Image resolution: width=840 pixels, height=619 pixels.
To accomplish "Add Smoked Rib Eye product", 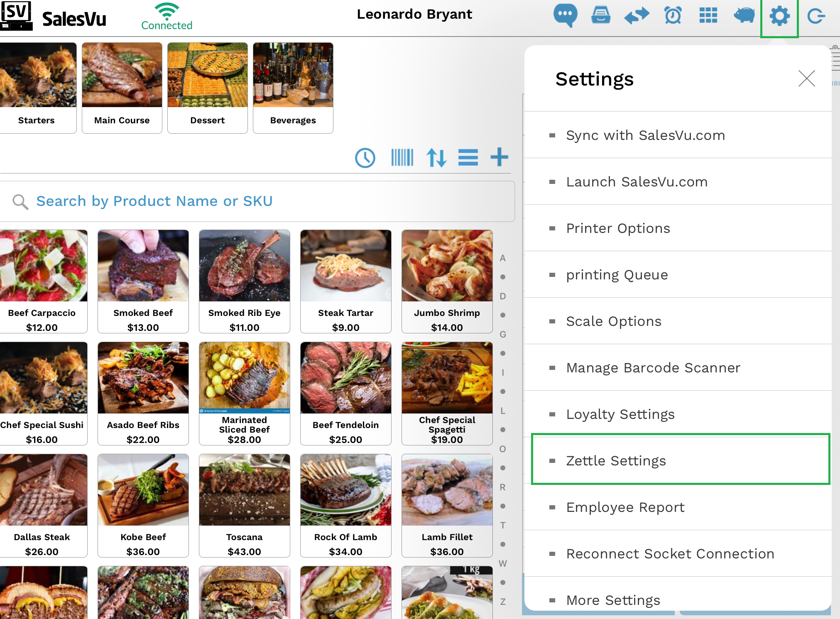I will (244, 281).
